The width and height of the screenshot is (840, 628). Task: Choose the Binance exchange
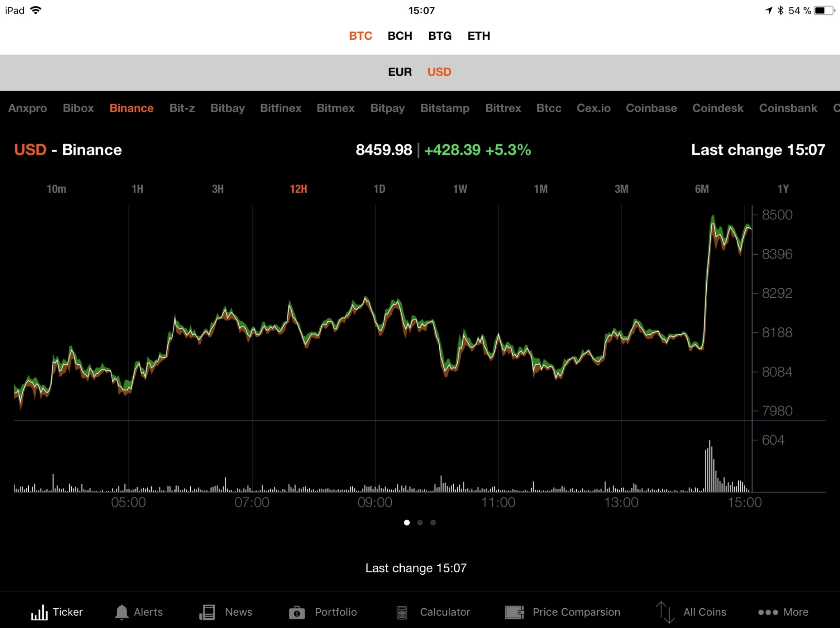point(132,108)
